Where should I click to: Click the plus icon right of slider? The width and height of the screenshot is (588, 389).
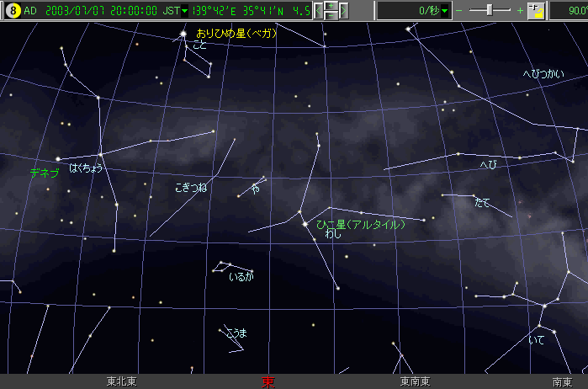[x=521, y=11]
